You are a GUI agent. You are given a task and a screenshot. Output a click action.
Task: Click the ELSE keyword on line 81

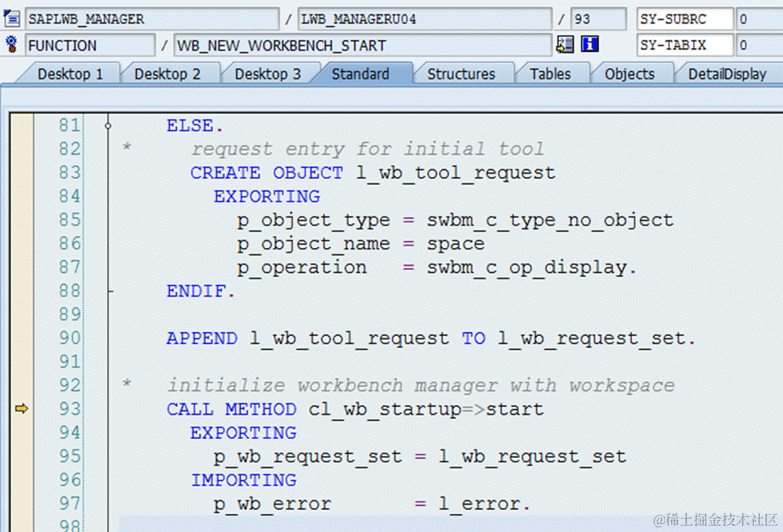pyautogui.click(x=190, y=125)
